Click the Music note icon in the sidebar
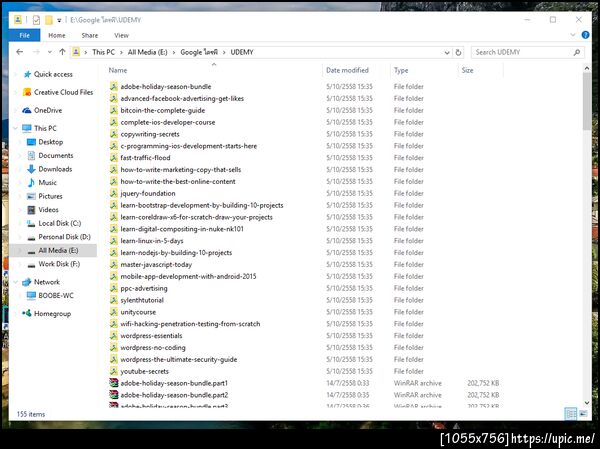Screen dimensions: 600x449 tap(31, 183)
